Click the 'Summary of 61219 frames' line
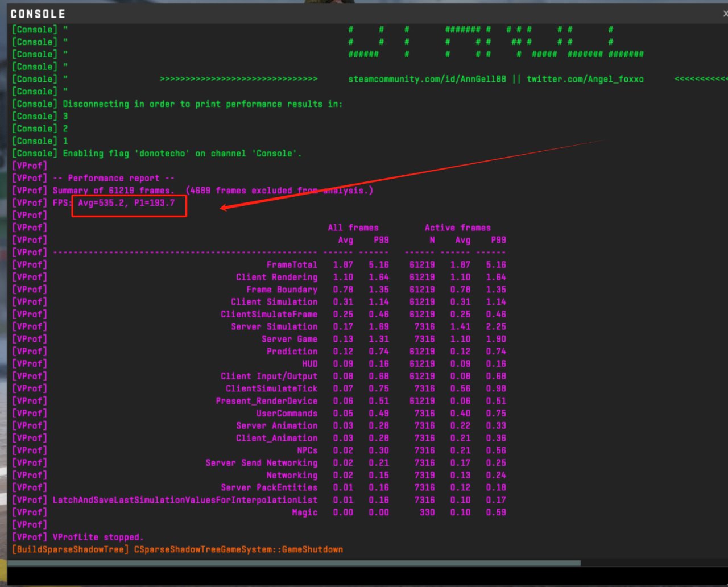The height and width of the screenshot is (587, 728). [x=193, y=191]
